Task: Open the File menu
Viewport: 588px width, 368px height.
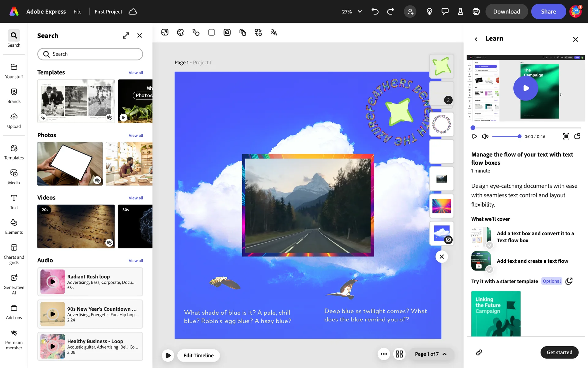Action: 77,12
